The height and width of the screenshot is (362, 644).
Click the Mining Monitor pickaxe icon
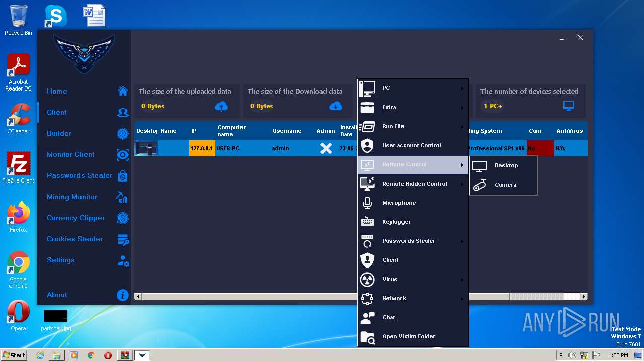(122, 197)
